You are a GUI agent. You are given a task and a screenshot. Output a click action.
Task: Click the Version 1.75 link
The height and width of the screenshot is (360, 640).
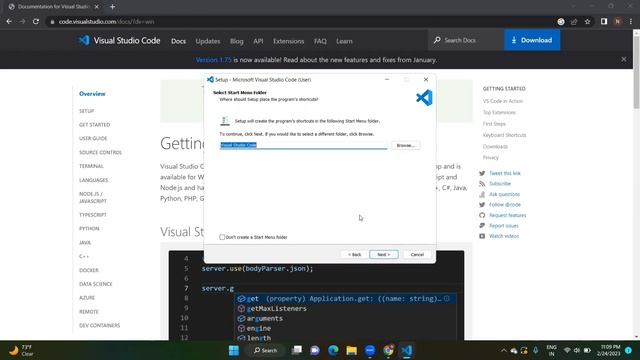pos(213,60)
